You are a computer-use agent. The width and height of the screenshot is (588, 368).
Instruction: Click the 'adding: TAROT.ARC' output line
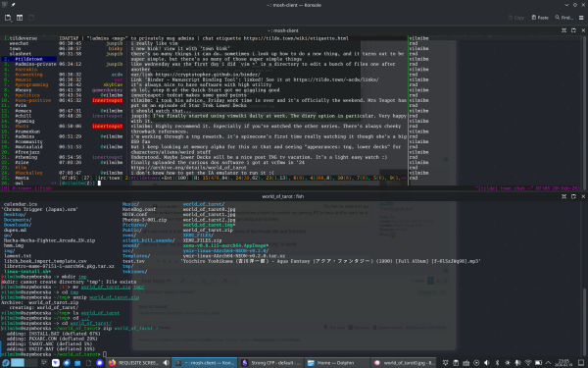[x=49, y=344]
